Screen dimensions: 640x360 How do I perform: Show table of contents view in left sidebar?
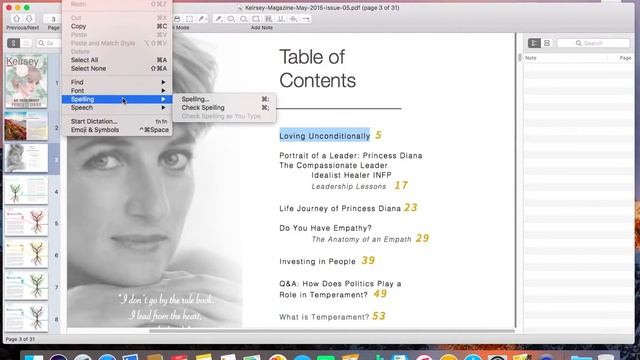[26, 43]
